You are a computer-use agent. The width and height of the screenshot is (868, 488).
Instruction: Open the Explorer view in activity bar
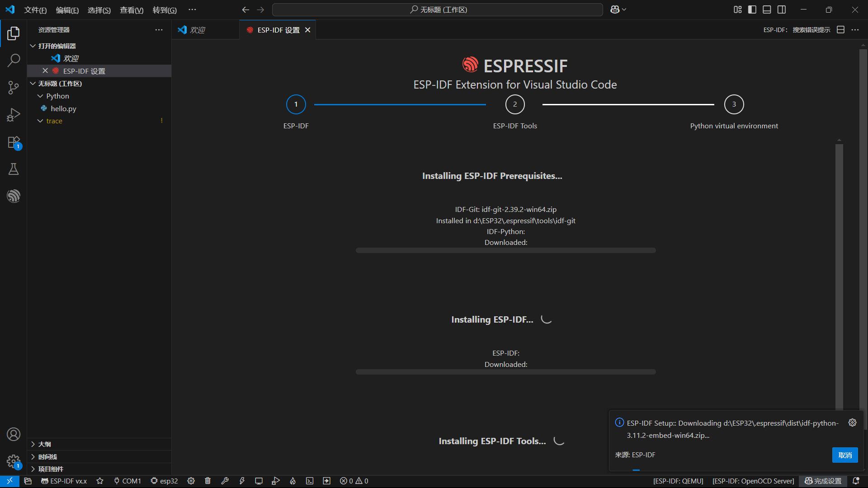tap(14, 33)
